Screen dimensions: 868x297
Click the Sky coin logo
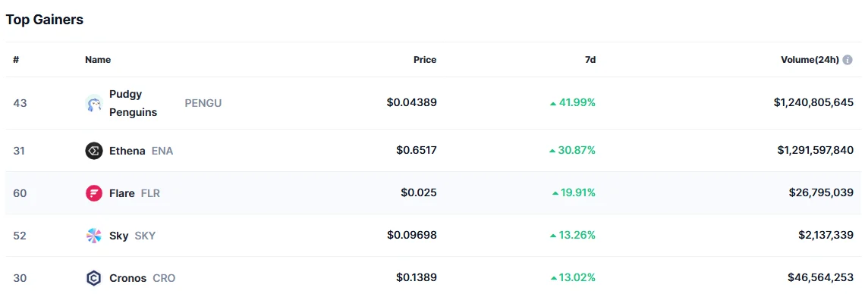click(94, 236)
